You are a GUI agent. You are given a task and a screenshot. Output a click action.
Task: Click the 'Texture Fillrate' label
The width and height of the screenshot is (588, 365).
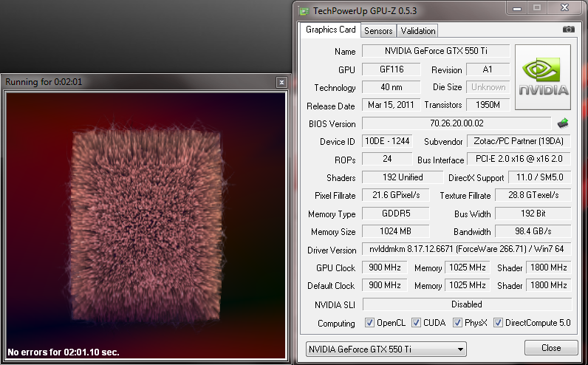[465, 196]
